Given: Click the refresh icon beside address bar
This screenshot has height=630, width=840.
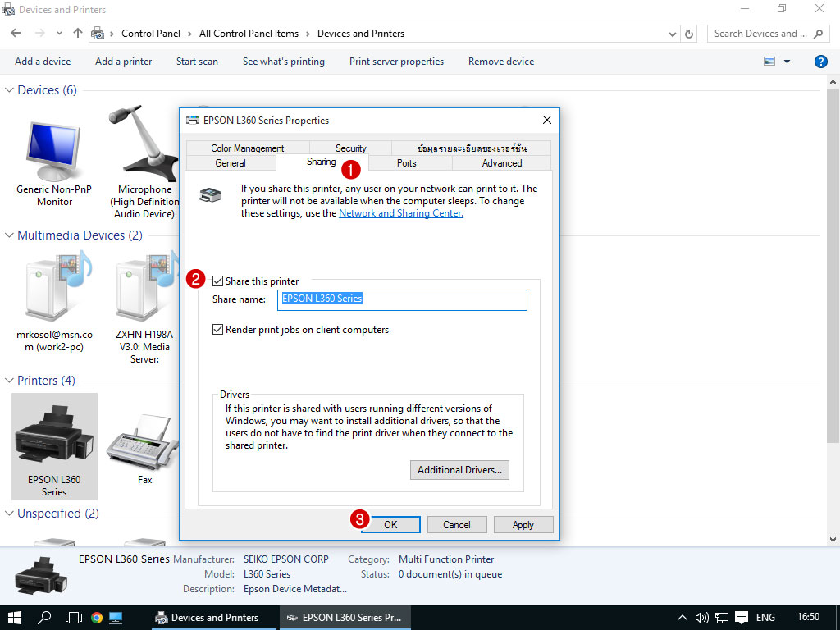Looking at the screenshot, I should pyautogui.click(x=690, y=34).
